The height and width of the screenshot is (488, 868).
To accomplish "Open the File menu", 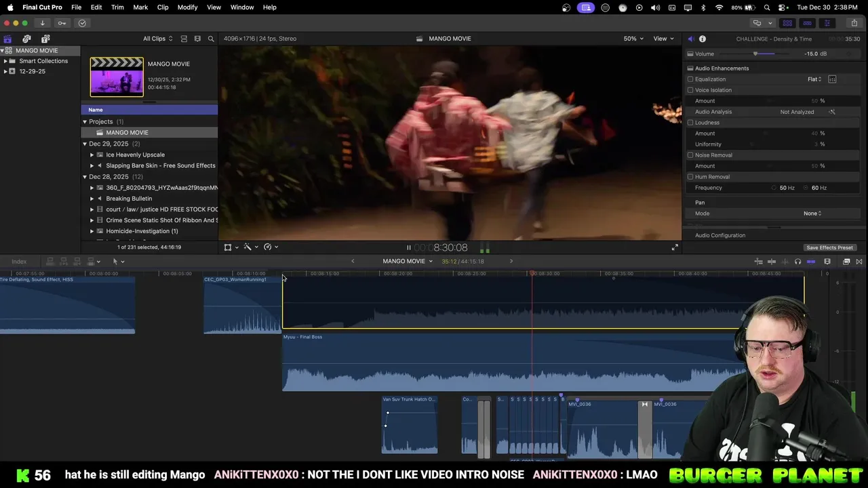I will [x=77, y=7].
